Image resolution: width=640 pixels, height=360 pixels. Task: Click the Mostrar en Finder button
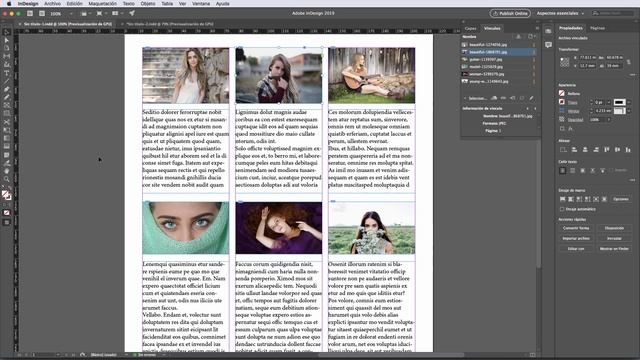pos(614,249)
